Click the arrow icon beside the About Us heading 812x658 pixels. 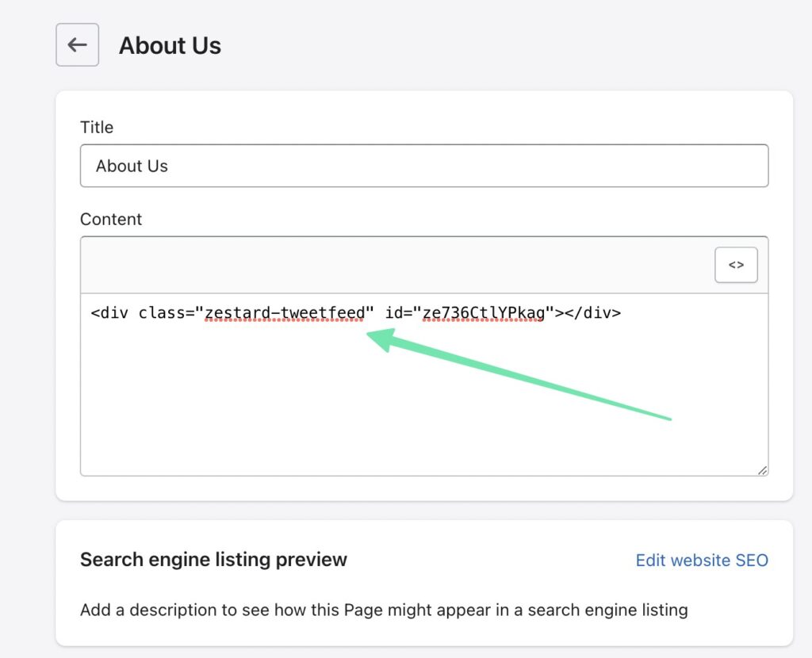76,44
